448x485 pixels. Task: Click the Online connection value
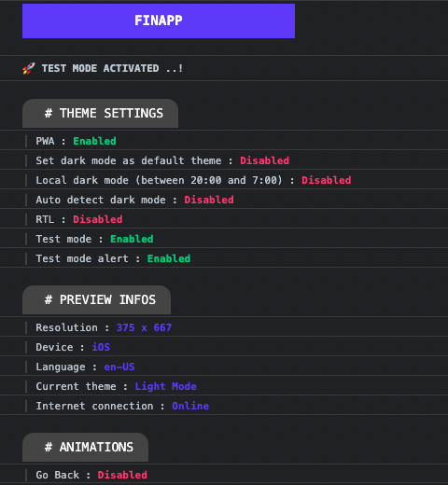[x=190, y=406]
